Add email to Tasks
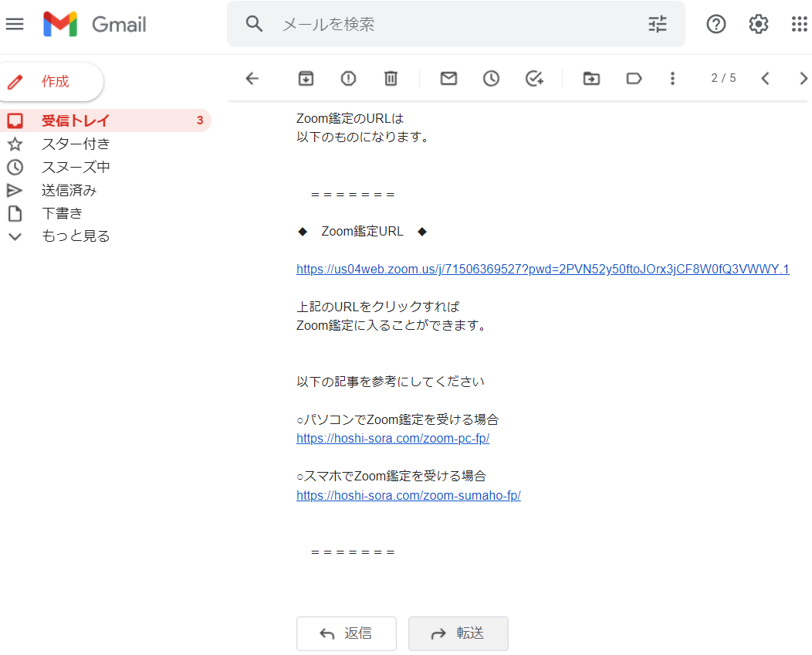The image size is (812, 655). (x=534, y=78)
